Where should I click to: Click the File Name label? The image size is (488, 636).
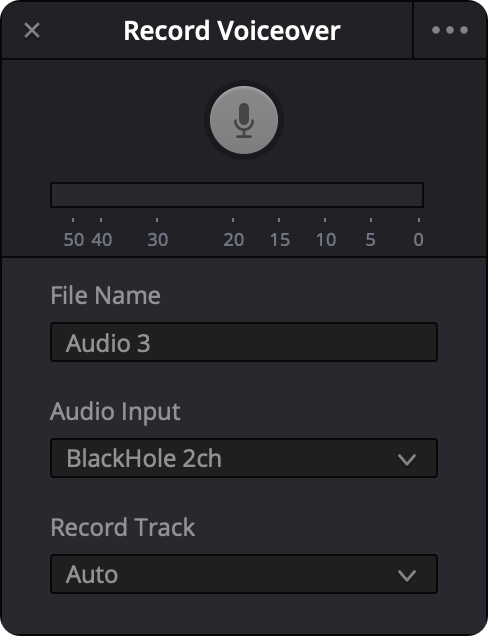tap(105, 295)
